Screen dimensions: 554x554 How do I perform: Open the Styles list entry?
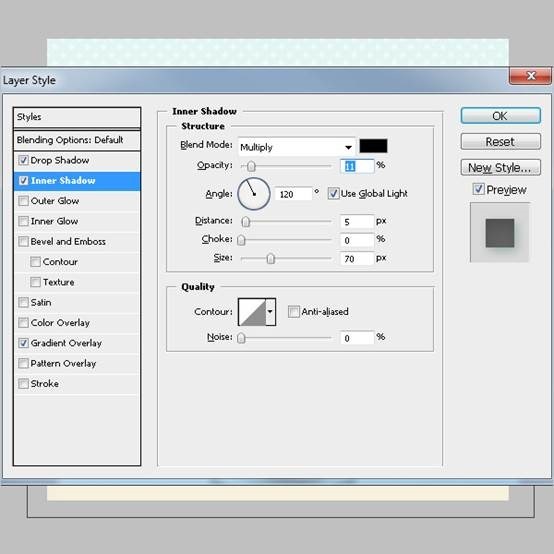(x=77, y=117)
